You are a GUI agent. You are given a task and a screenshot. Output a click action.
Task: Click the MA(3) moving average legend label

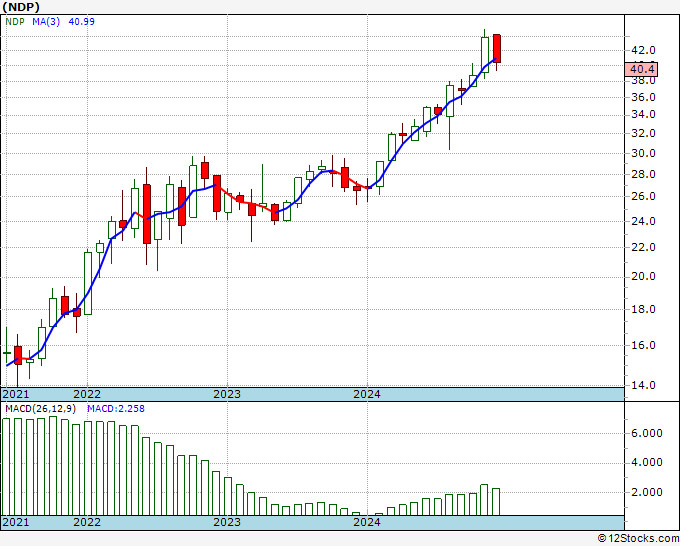pyautogui.click(x=46, y=22)
